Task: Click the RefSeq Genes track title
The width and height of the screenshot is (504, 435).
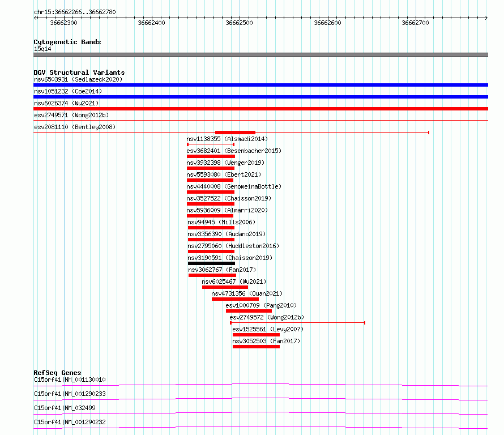Action: tap(57, 373)
